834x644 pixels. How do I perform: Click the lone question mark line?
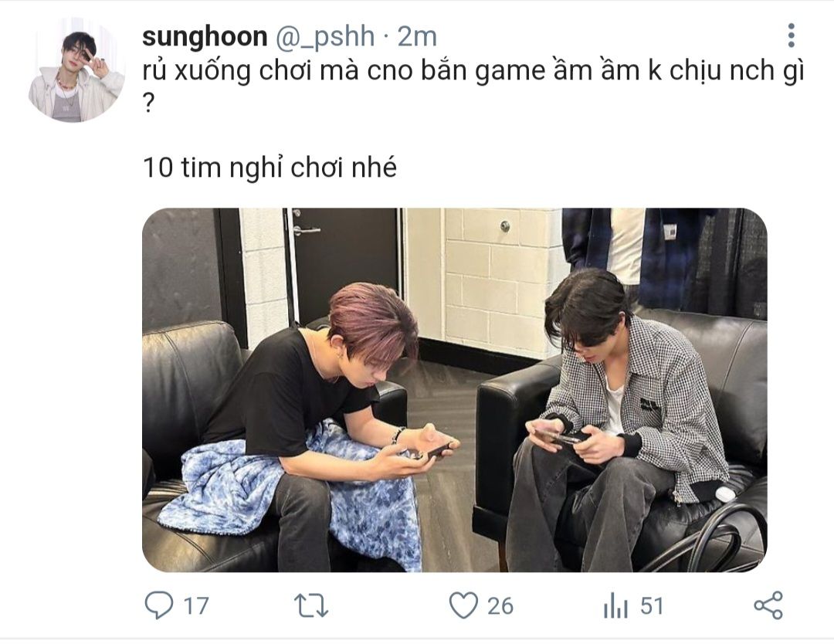148,105
